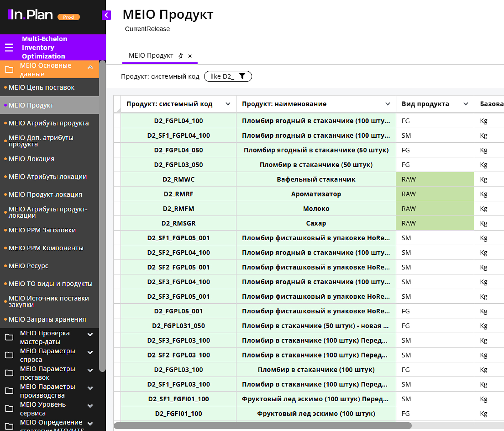Screen dimensions: 504x431
Task: Expand MEIO Проверка мастер-даты section
Action: (90, 335)
